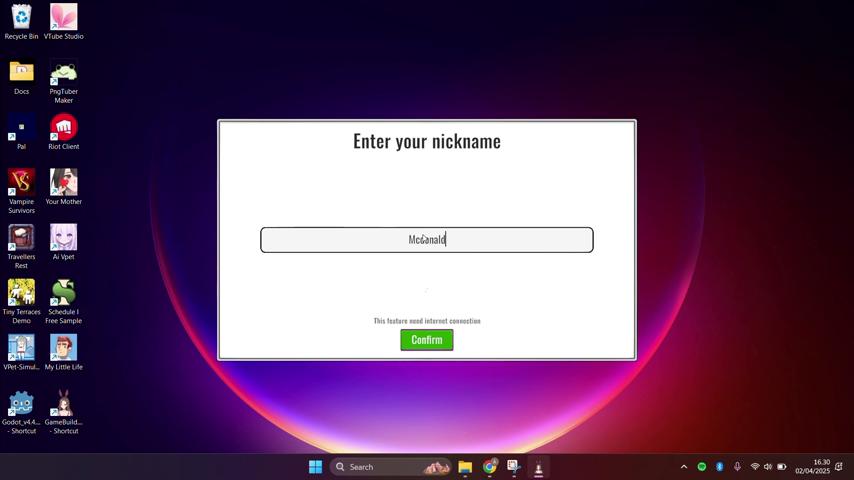This screenshot has height=480, width=854.
Task: Open Google Chrome from the taskbar
Action: pos(490,467)
